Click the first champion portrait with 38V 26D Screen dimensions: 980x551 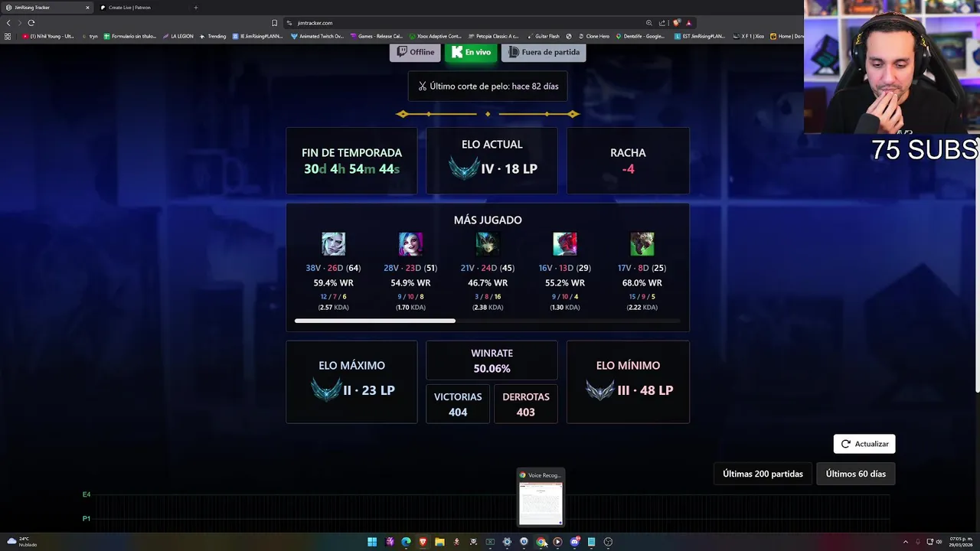(x=333, y=244)
